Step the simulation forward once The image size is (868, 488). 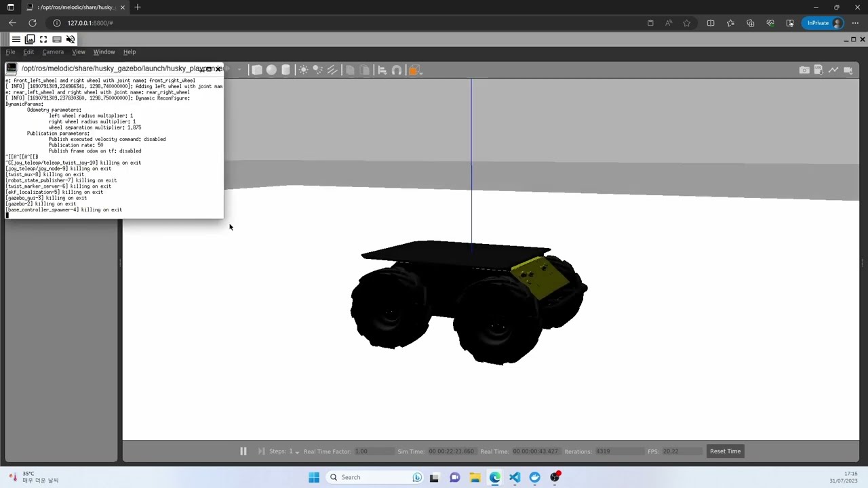pyautogui.click(x=261, y=451)
